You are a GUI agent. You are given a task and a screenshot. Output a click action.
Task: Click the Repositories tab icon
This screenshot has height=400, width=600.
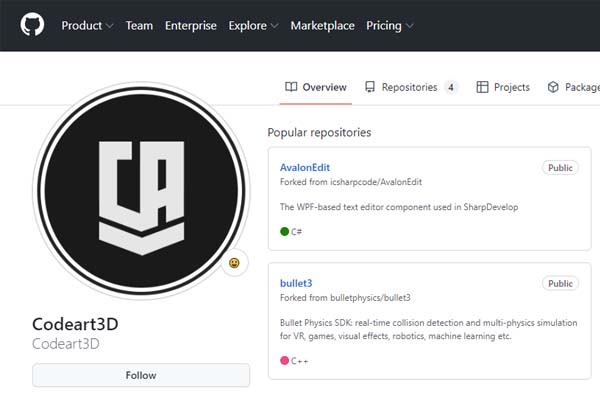point(370,87)
